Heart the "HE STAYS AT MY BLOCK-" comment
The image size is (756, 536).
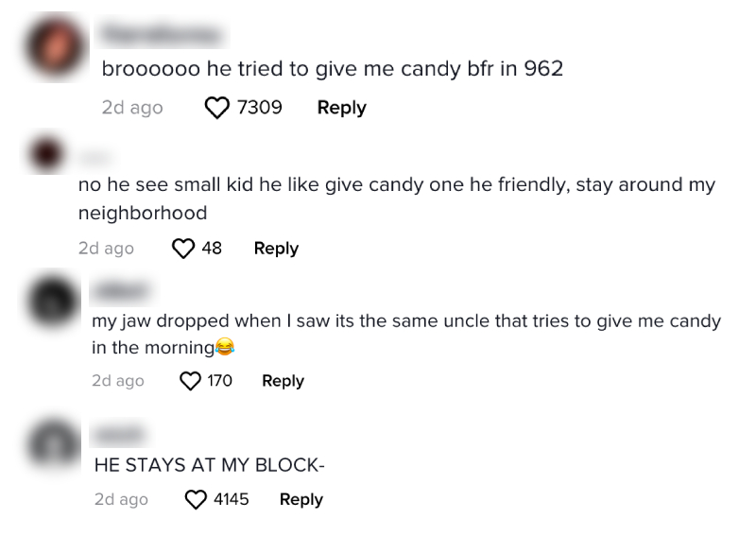pyautogui.click(x=196, y=499)
